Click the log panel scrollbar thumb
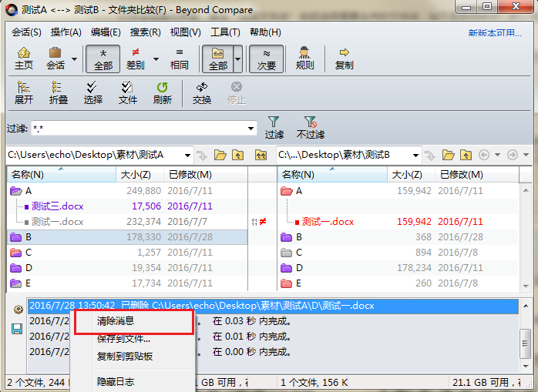 click(525, 343)
